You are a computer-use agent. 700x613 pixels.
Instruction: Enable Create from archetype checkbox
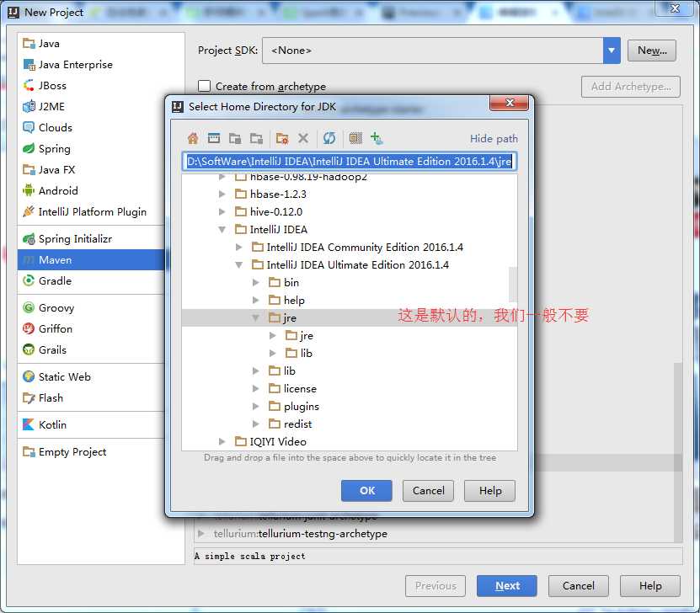click(x=204, y=86)
